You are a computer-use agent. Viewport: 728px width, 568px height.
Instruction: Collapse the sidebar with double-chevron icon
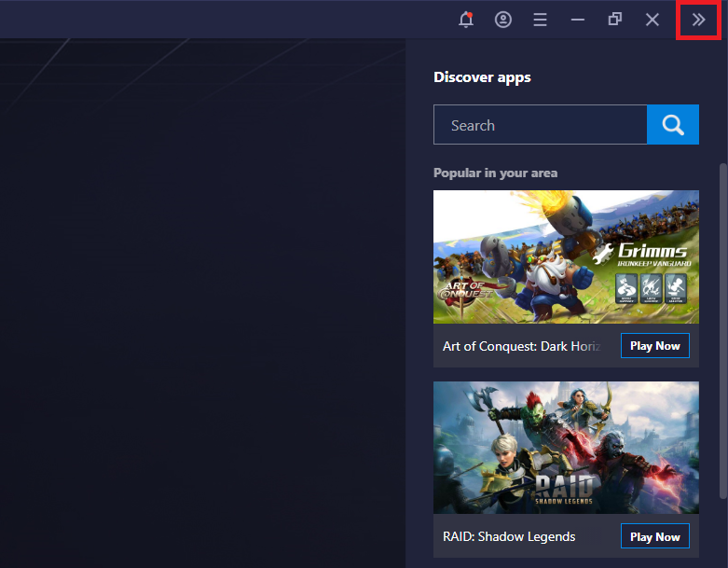698,20
